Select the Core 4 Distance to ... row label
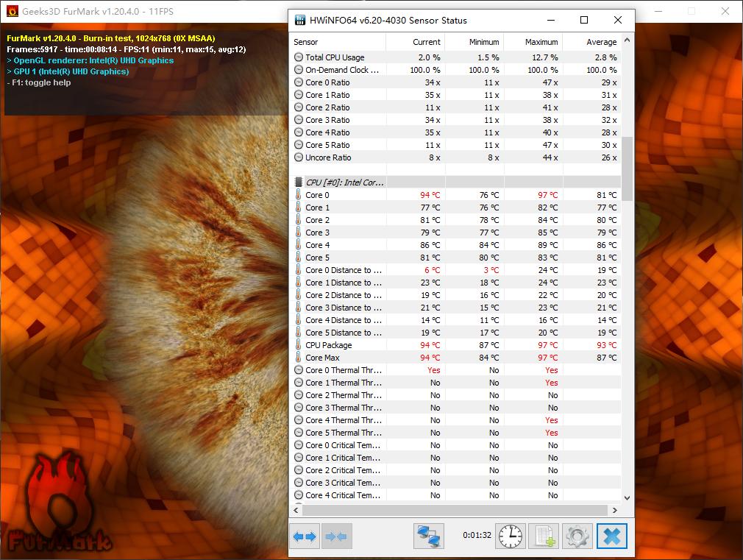Image resolution: width=743 pixels, height=560 pixels. (343, 320)
